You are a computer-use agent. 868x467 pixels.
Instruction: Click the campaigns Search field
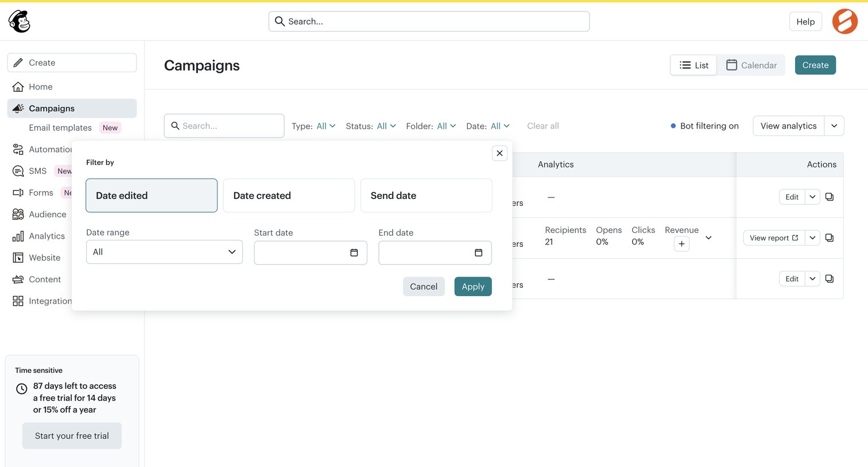click(x=224, y=126)
